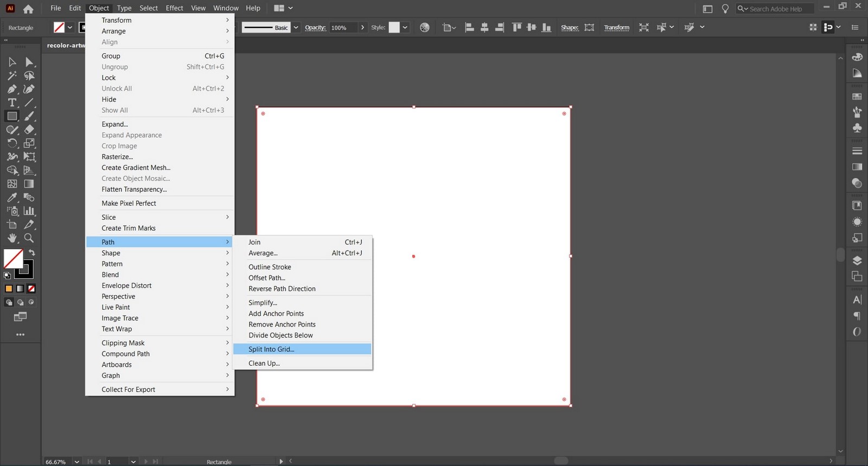Swap fill and stroke colors
This screenshot has height=466, width=868.
pos(32,252)
